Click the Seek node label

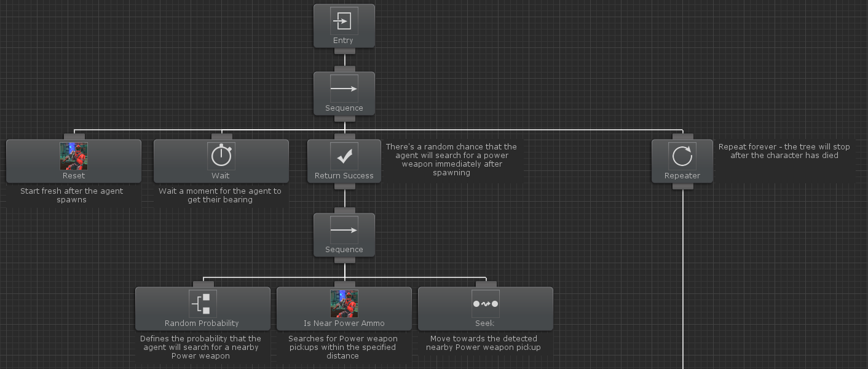(485, 323)
